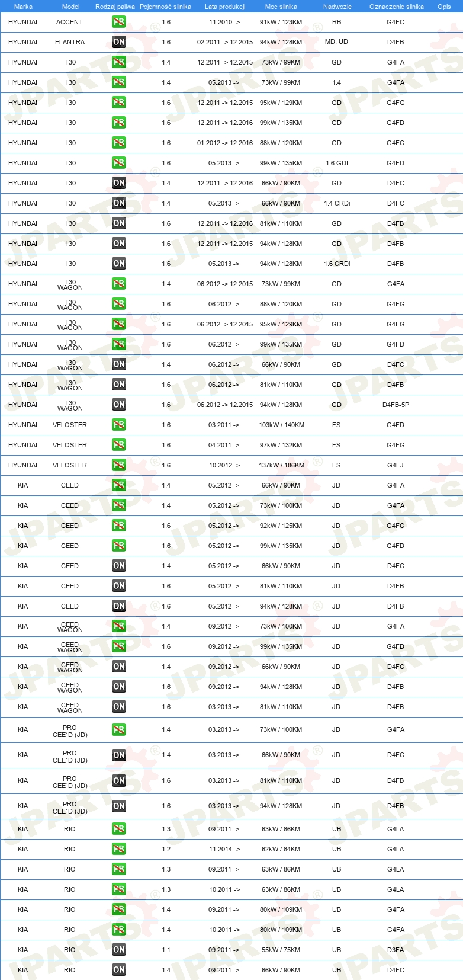Select the 'D3FA' engine code cell

point(396,950)
